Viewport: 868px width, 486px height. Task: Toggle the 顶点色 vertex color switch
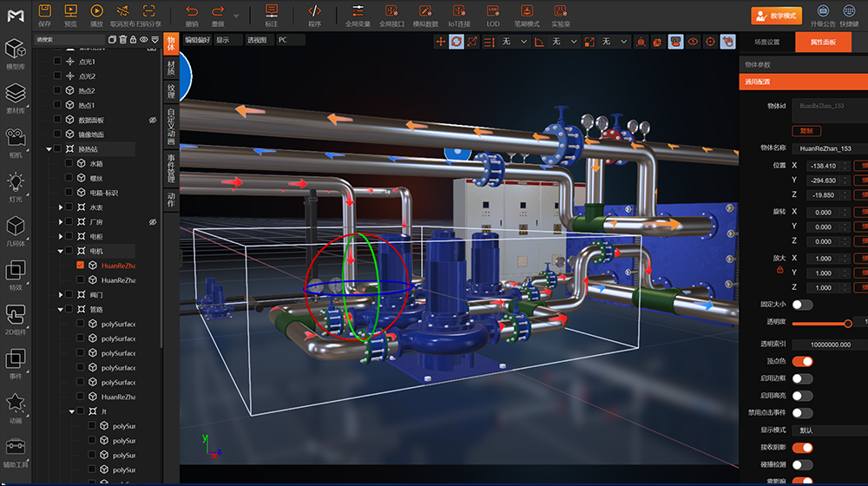click(802, 361)
